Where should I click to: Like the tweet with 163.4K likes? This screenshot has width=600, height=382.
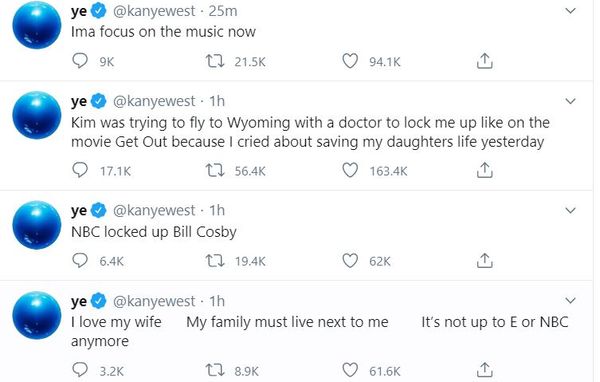point(350,170)
